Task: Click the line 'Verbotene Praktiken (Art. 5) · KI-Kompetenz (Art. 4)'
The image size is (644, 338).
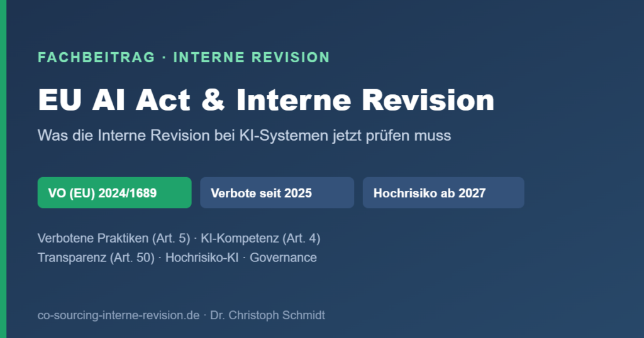Action: [179, 238]
